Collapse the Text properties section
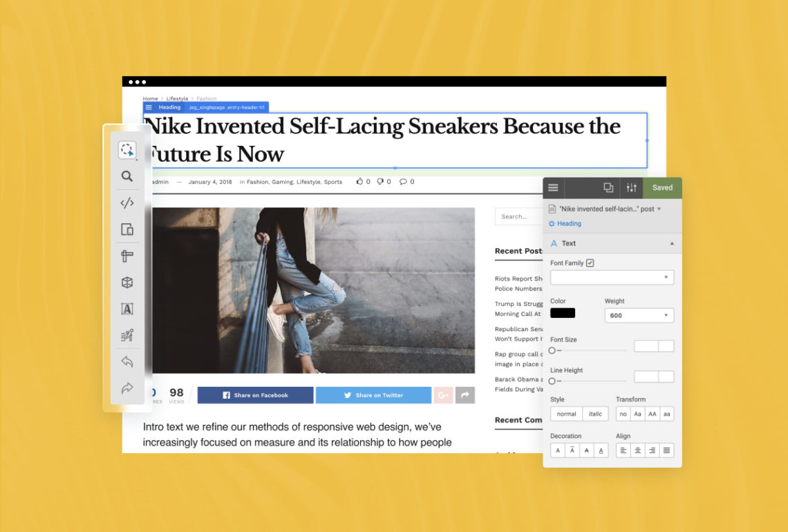The height and width of the screenshot is (532, 788). click(672, 243)
